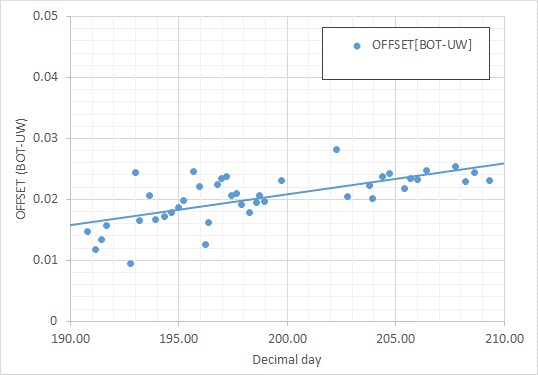Image resolution: width=538 pixels, height=375 pixels.
Task: Click the vertical axis title OFFSET (BOT-UW)
Action: (21, 168)
